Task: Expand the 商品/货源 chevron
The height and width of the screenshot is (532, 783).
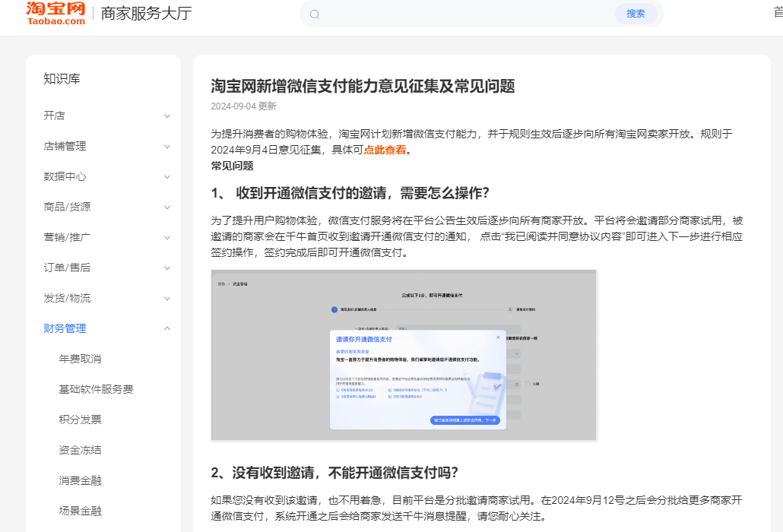Action: tap(167, 207)
